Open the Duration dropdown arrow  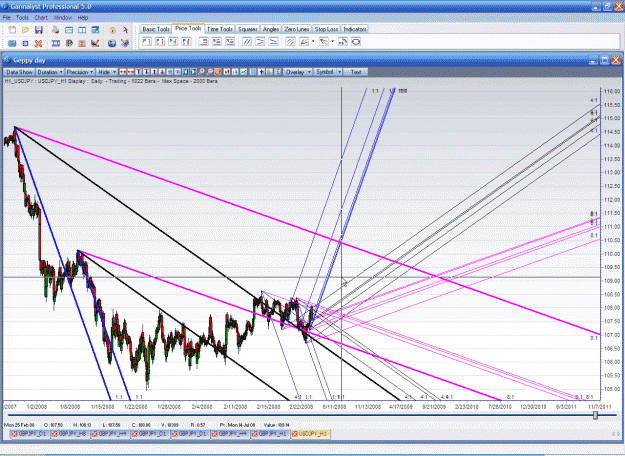tap(61, 72)
